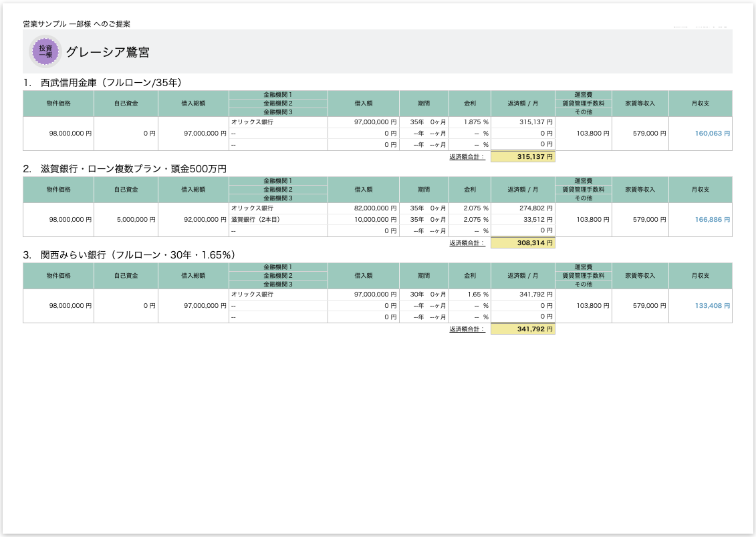Click the 1.875 % interest rate cell
The width and height of the screenshot is (756, 537).
[470, 122]
